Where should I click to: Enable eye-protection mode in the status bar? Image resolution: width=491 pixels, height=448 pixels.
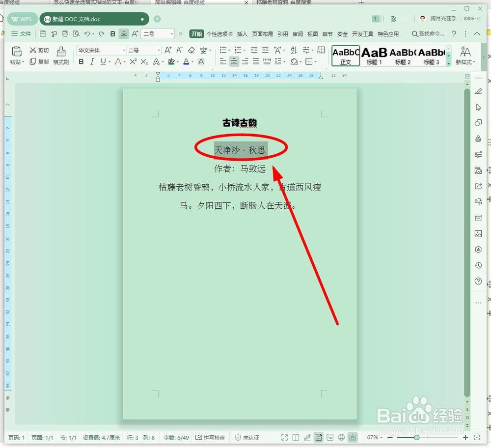tap(353, 437)
